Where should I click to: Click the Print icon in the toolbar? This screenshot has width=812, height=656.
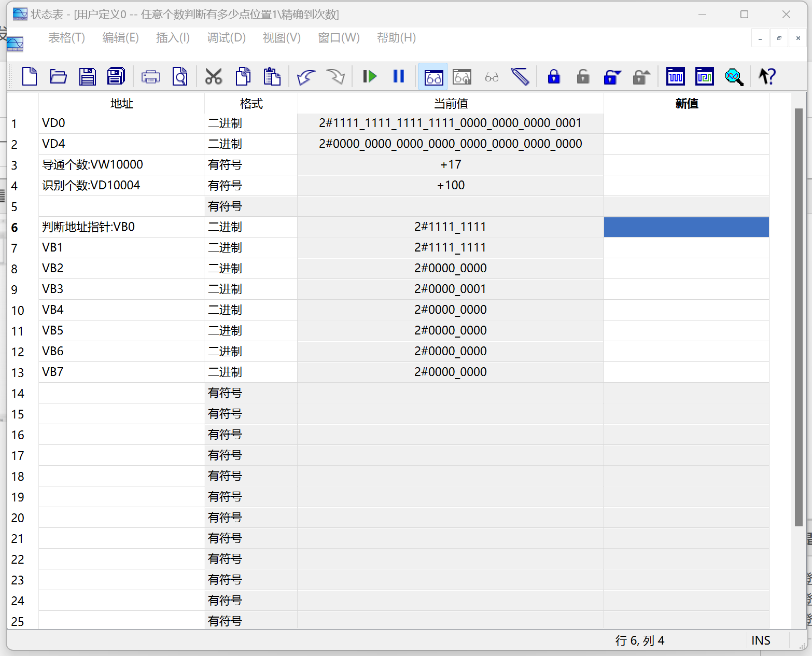coord(150,77)
